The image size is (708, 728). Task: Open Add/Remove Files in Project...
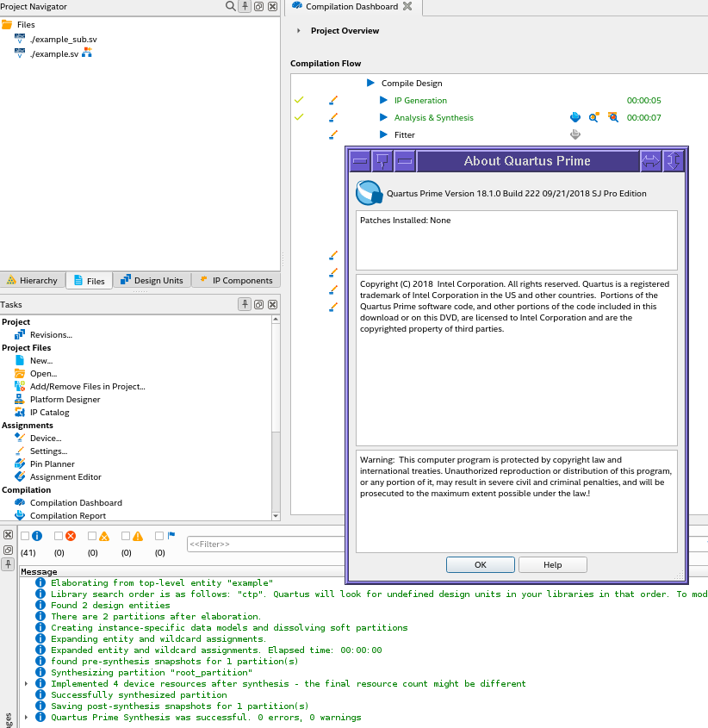pos(88,387)
